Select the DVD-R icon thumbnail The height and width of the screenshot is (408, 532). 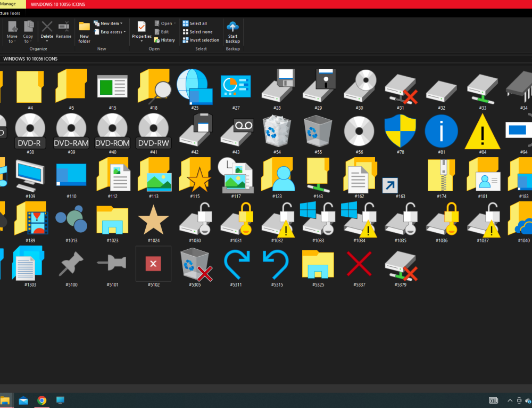30,129
